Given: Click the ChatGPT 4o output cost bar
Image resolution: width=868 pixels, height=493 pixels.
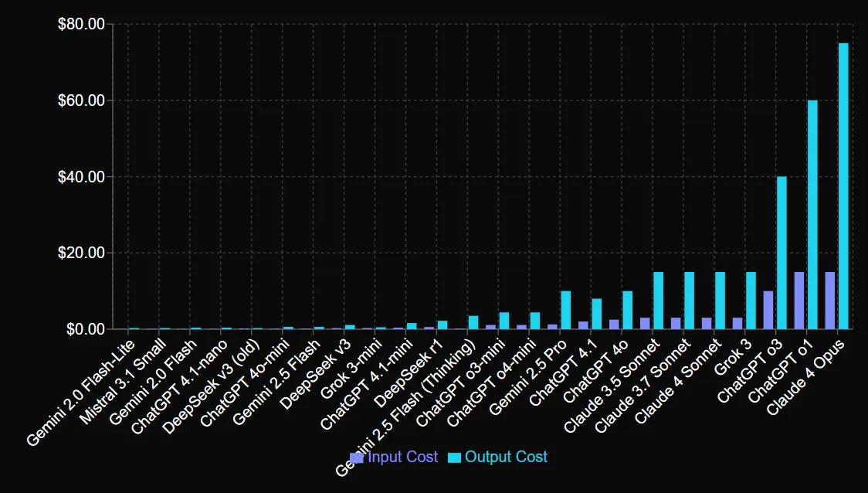Looking at the screenshot, I should pos(628,310).
